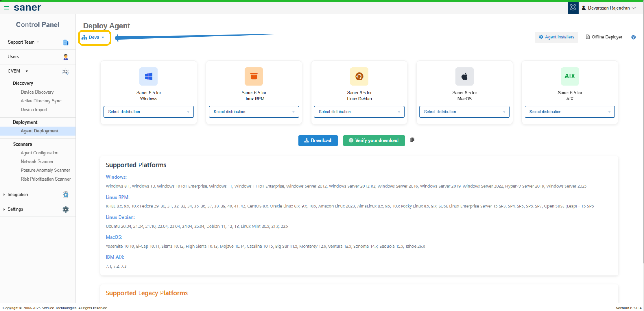Open Active Directory Sync
This screenshot has height=311, width=644.
coord(41,101)
